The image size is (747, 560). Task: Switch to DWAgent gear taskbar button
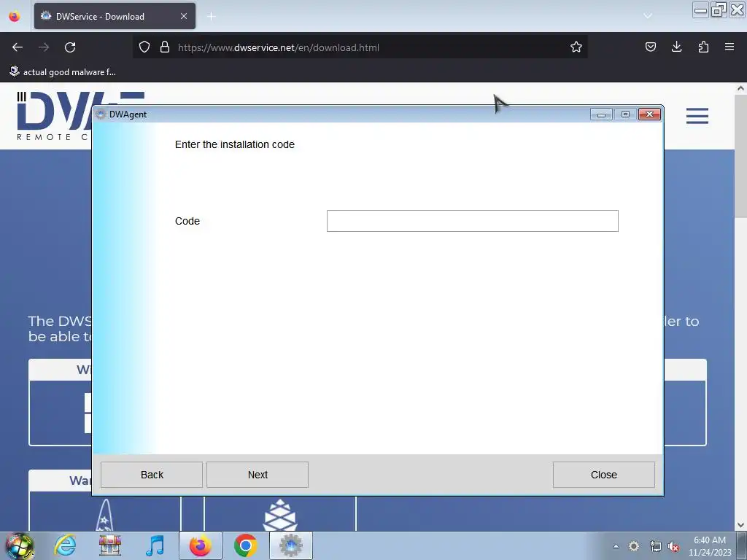pyautogui.click(x=291, y=545)
